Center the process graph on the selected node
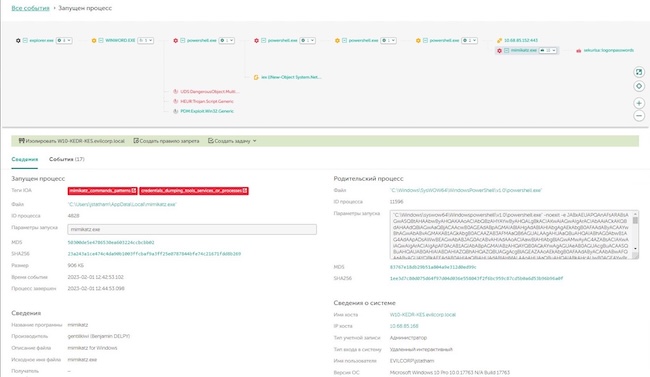The image size is (650, 377). tap(639, 86)
